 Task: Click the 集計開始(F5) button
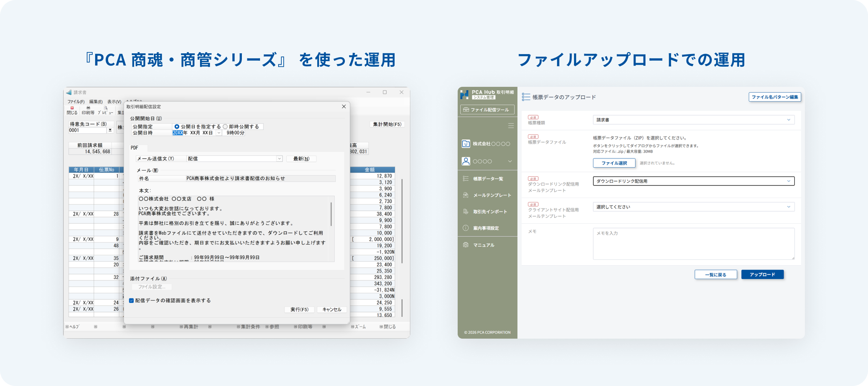tap(387, 124)
